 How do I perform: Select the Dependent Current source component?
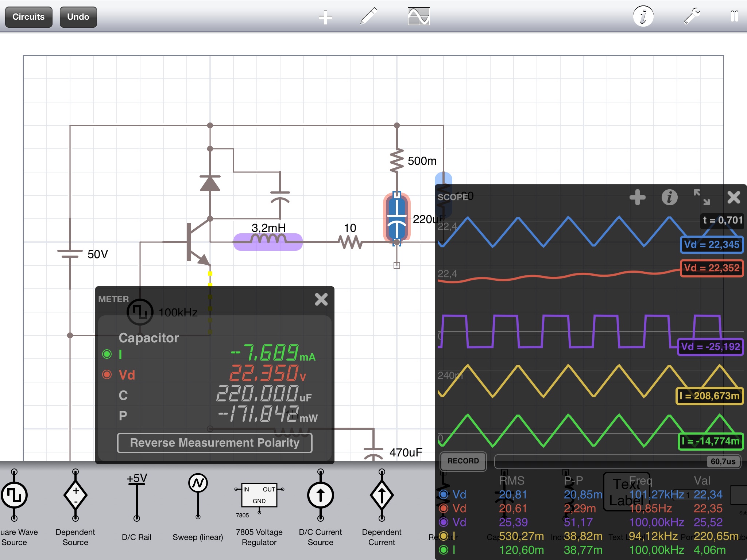pyautogui.click(x=382, y=507)
